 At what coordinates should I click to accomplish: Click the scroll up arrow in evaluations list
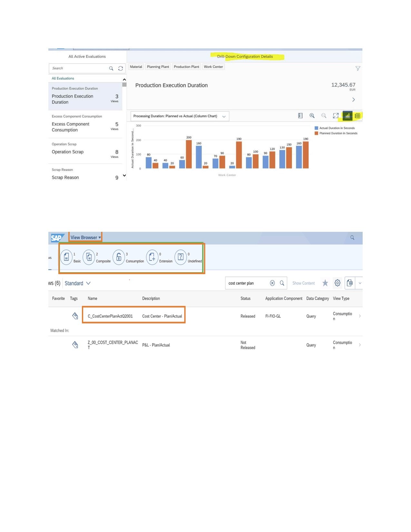coord(124,80)
